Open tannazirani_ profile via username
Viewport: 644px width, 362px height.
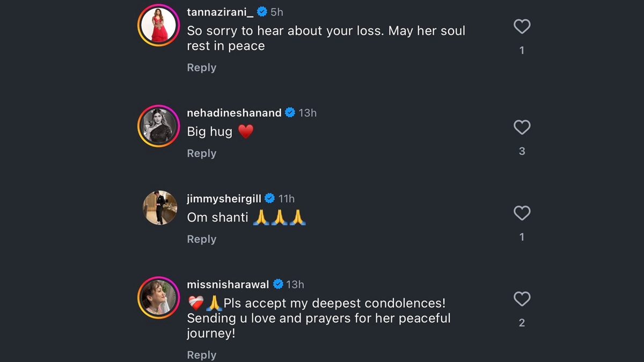(220, 12)
